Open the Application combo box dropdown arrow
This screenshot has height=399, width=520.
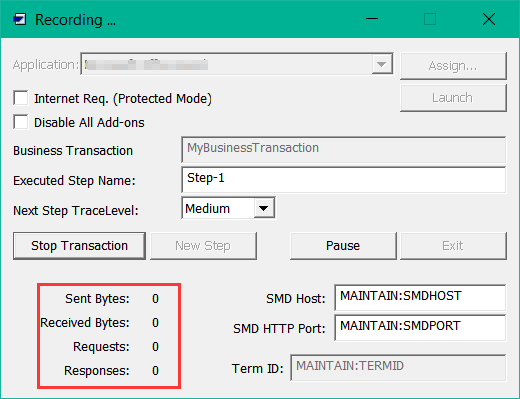pyautogui.click(x=382, y=64)
